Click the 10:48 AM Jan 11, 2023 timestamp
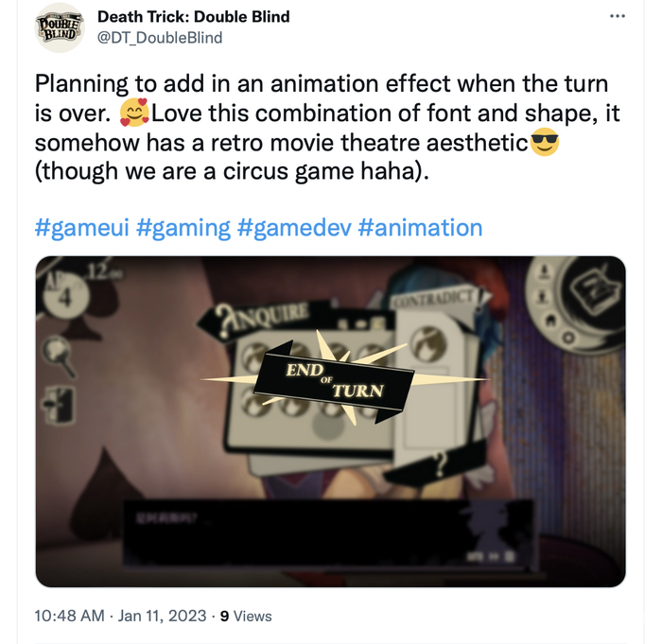The width and height of the screenshot is (662, 644). click(x=120, y=616)
